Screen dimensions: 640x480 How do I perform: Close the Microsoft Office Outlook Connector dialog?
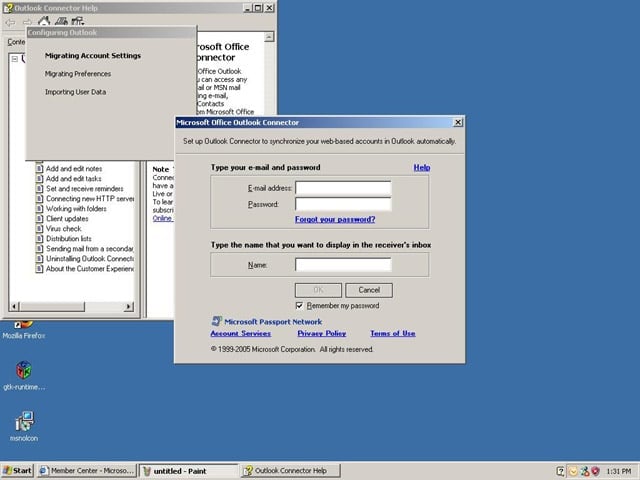point(458,122)
